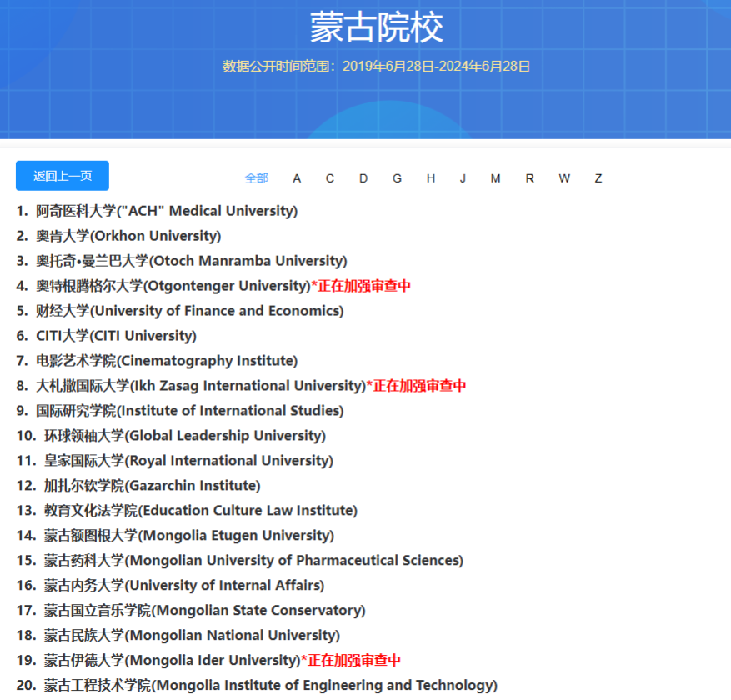Filter universities by letter W

coord(563,178)
